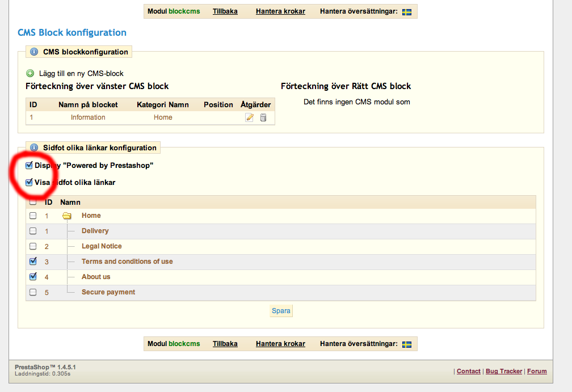The width and height of the screenshot is (572, 392).
Task: Toggle select-all checkbox in ID Namn header
Action: [33, 201]
